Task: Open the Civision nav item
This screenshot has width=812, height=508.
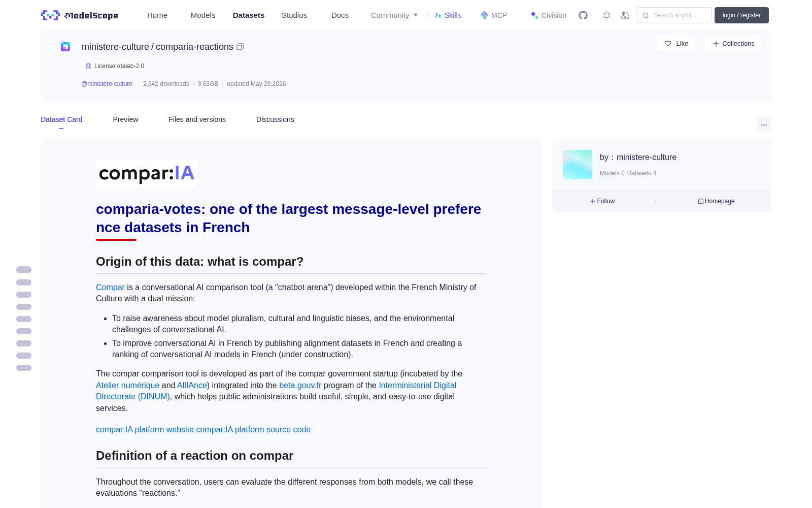Action: pos(548,15)
